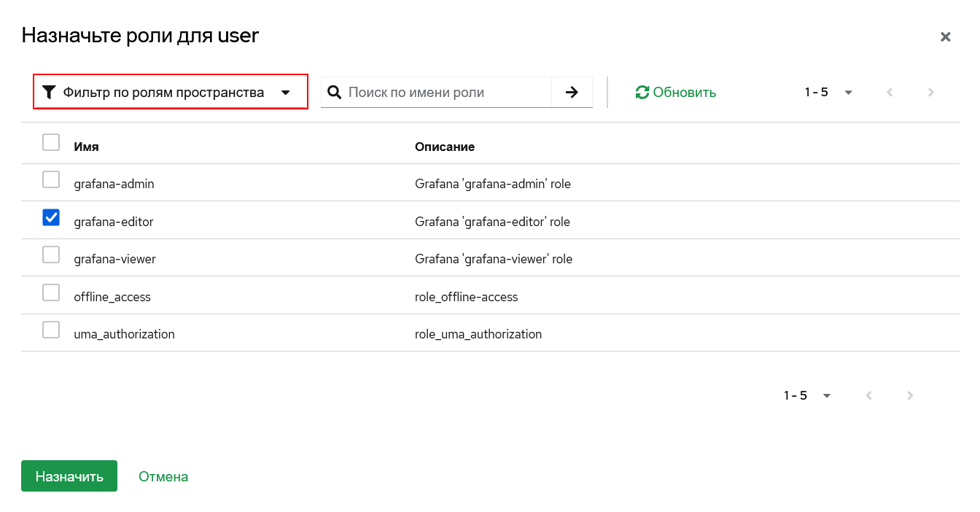Check the grafana-admin role checkbox

click(x=51, y=179)
